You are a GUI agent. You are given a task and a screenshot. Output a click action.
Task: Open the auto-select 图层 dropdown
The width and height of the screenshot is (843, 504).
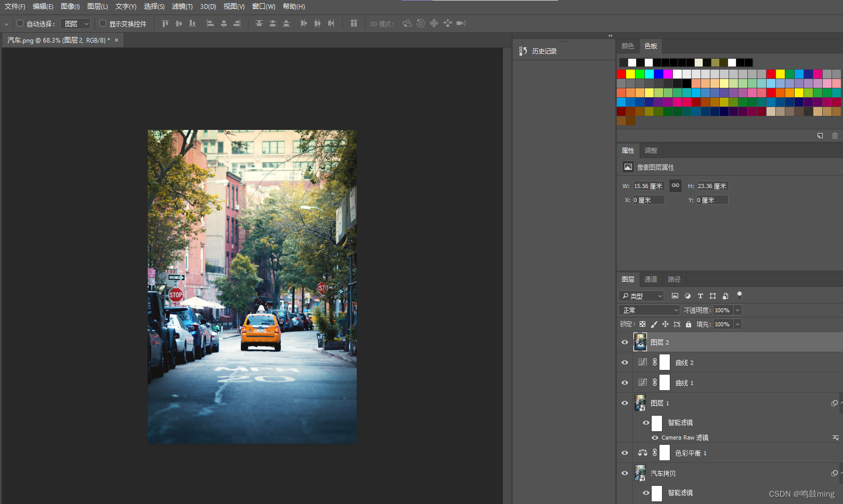76,23
